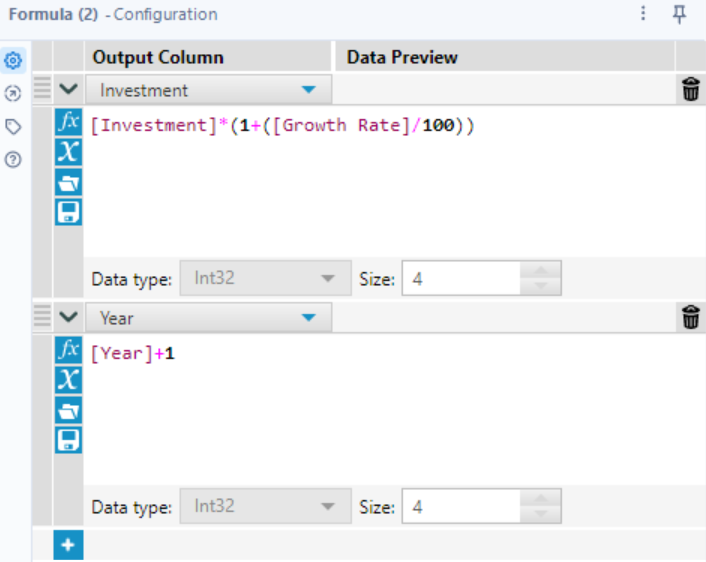This screenshot has width=706, height=562.
Task: Open the fx functions list for Year
Action: click(68, 351)
